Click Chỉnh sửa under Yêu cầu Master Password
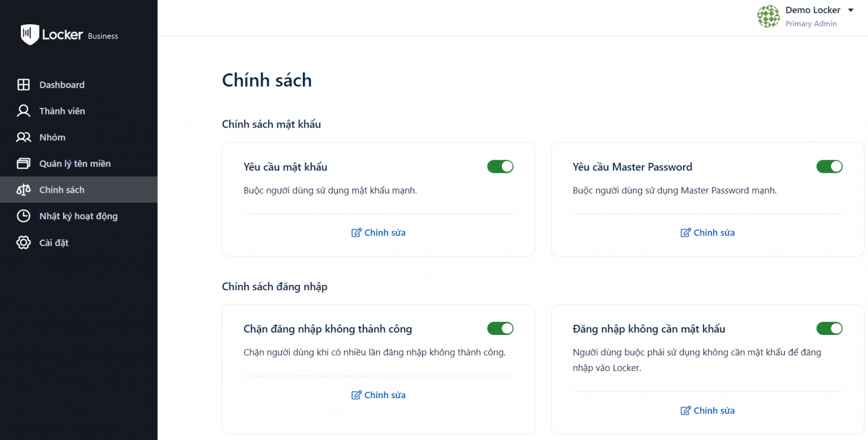868x440 pixels. (x=708, y=232)
